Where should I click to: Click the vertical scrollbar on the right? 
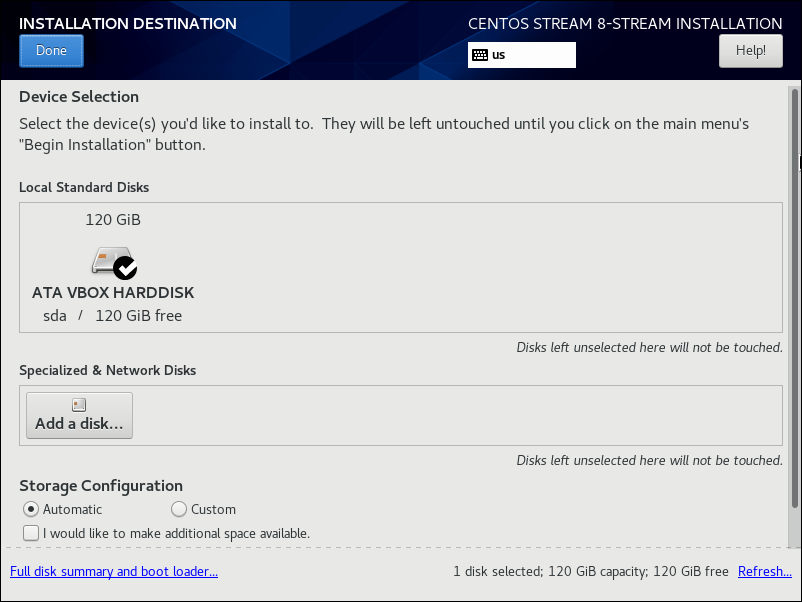pyautogui.click(x=795, y=300)
